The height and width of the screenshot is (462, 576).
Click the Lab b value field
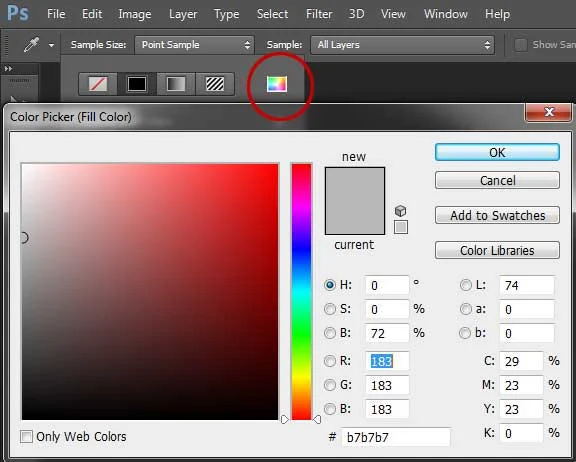point(527,333)
